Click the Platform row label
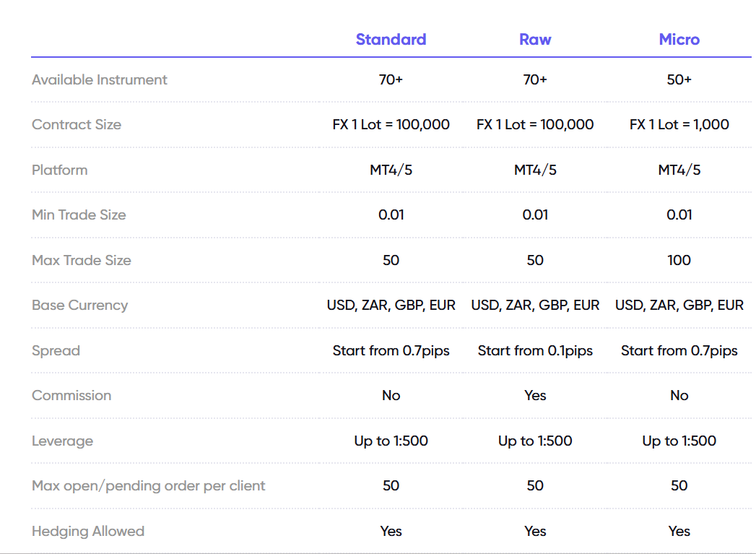756x554 pixels. [60, 170]
